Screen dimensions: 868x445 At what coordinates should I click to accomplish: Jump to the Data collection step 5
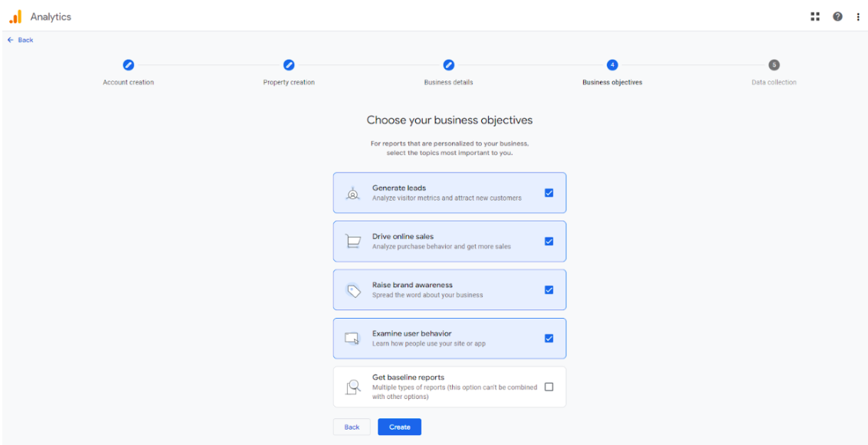774,65
